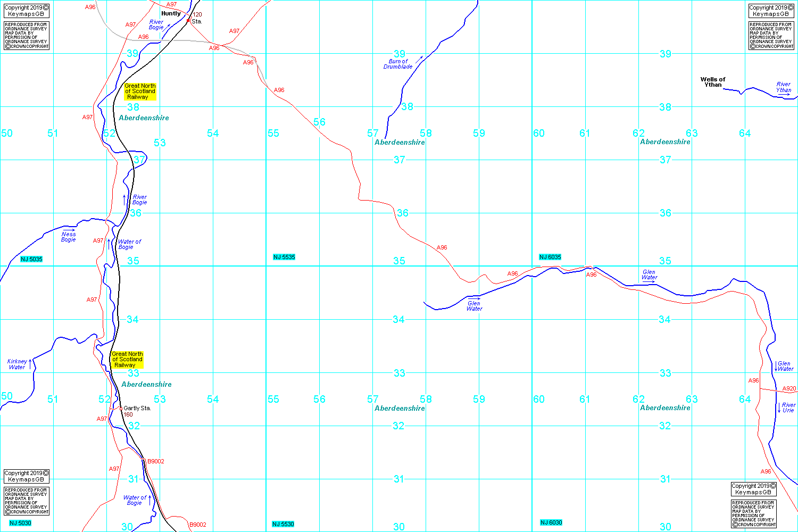Open the NJ 6035 map tile
The image size is (798, 532).
pos(550,257)
